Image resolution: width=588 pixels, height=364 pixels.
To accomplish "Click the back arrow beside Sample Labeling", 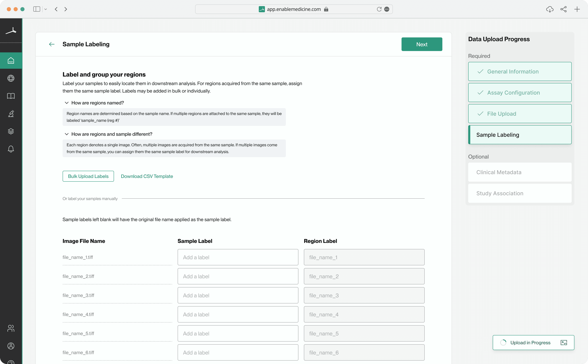I will coord(52,44).
